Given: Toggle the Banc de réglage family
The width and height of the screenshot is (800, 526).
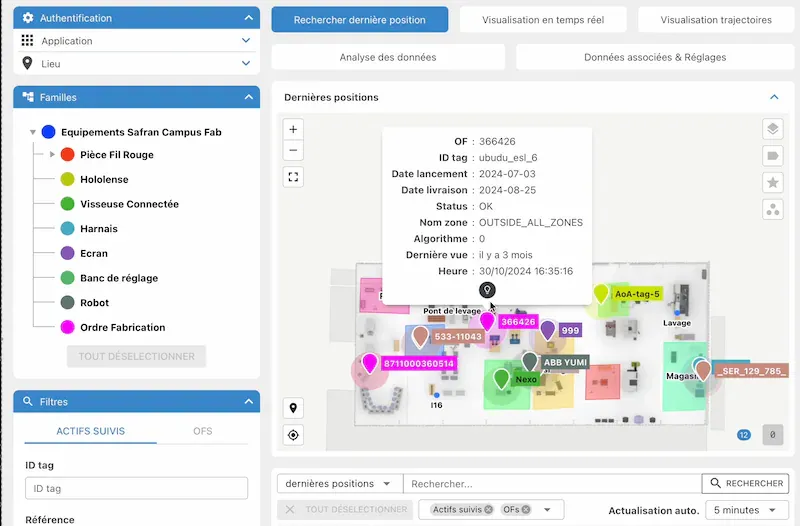Looking at the screenshot, I should point(67,278).
